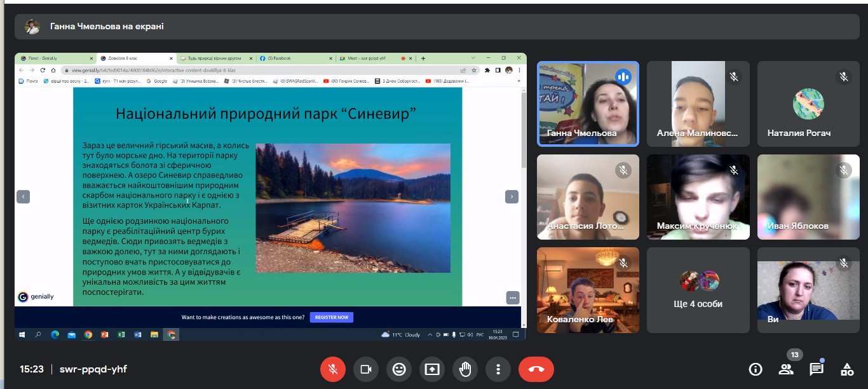Open genially's ellipsis menu on the slide

tap(513, 297)
